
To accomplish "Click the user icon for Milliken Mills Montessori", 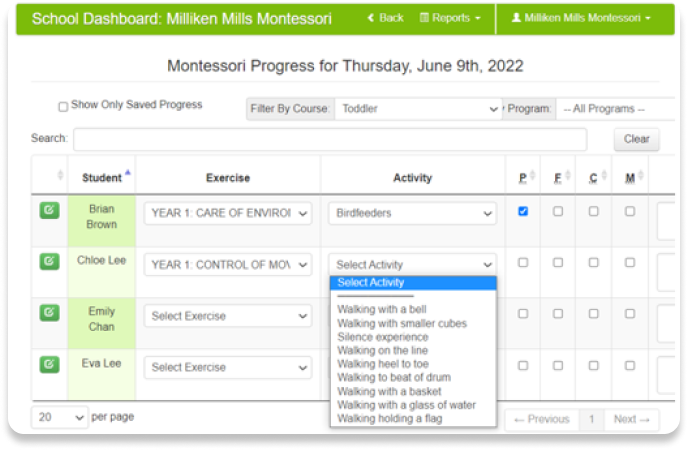I will (516, 18).
